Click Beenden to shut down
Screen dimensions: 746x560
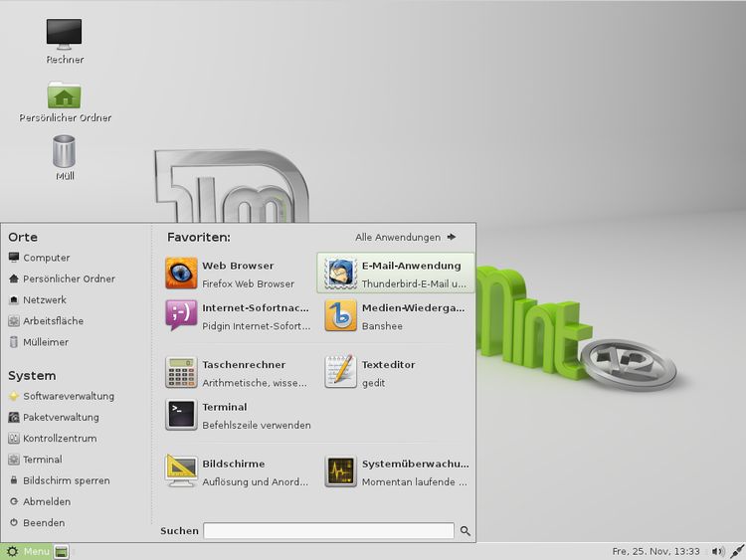click(44, 522)
